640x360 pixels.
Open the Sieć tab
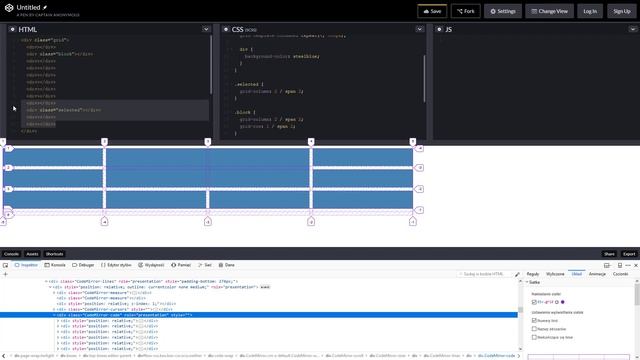pos(204,265)
